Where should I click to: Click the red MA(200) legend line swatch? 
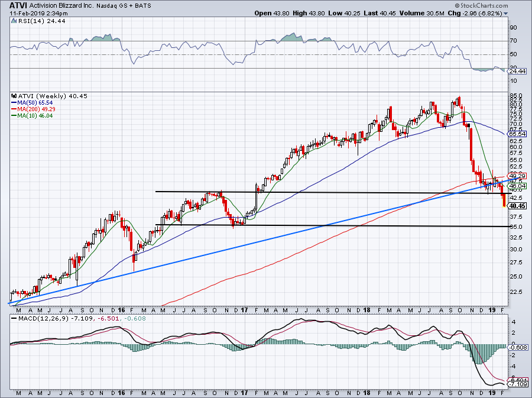coord(14,109)
